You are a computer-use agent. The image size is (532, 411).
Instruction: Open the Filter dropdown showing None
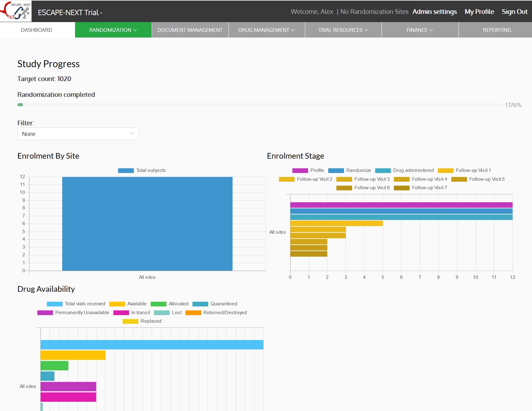point(78,134)
